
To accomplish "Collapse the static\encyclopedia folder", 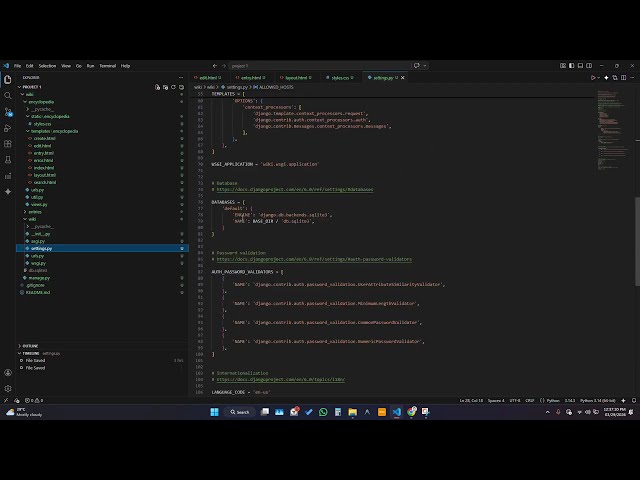I will coord(50,116).
